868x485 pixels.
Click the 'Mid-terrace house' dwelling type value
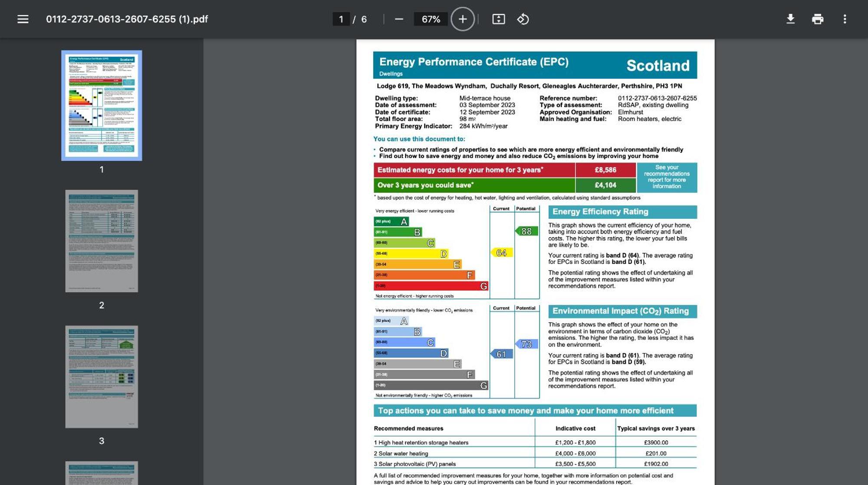[x=485, y=98]
